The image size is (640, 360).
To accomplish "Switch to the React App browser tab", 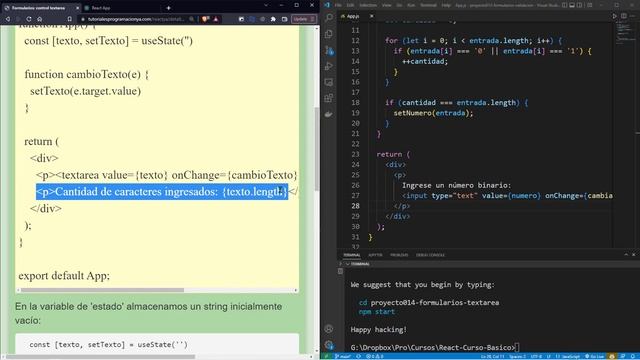I will click(x=101, y=8).
